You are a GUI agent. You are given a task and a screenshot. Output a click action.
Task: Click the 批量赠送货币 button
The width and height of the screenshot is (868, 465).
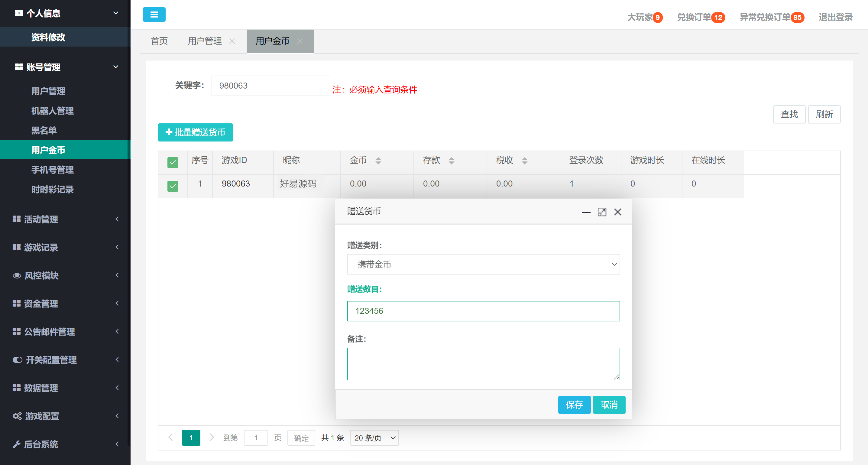[195, 132]
